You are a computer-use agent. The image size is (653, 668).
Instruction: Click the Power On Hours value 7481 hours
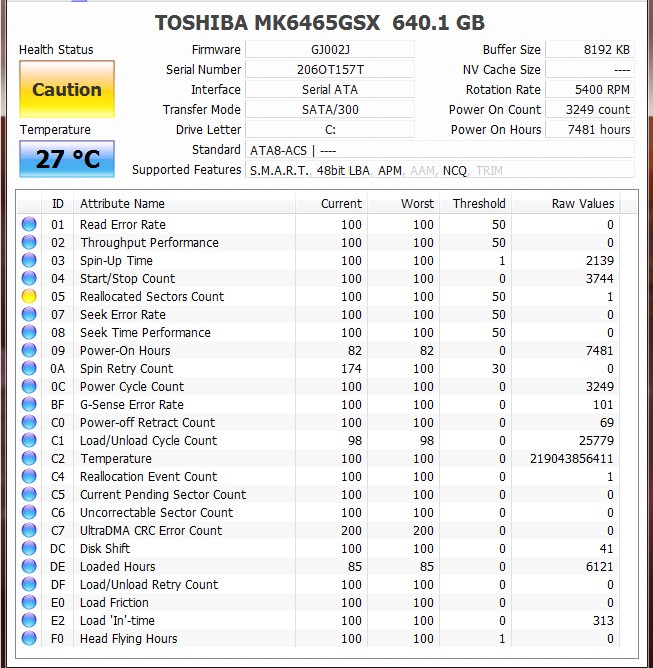pyautogui.click(x=590, y=130)
